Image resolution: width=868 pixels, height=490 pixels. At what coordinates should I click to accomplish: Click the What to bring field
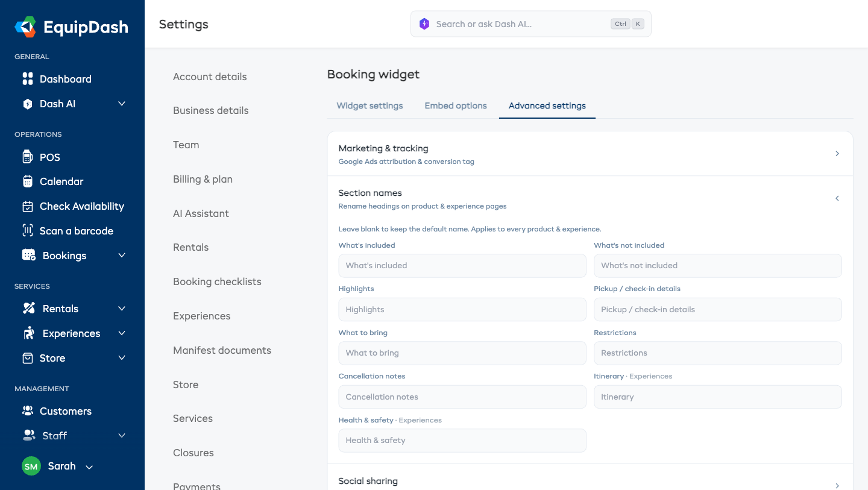click(x=462, y=353)
